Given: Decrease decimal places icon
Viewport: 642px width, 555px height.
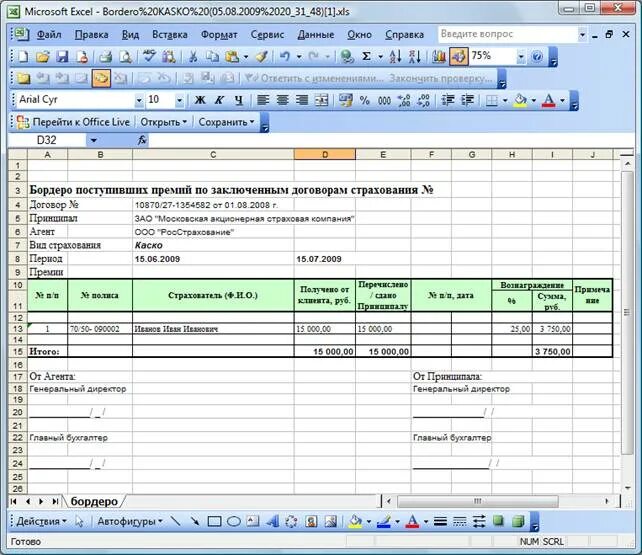Looking at the screenshot, I should click(x=423, y=100).
